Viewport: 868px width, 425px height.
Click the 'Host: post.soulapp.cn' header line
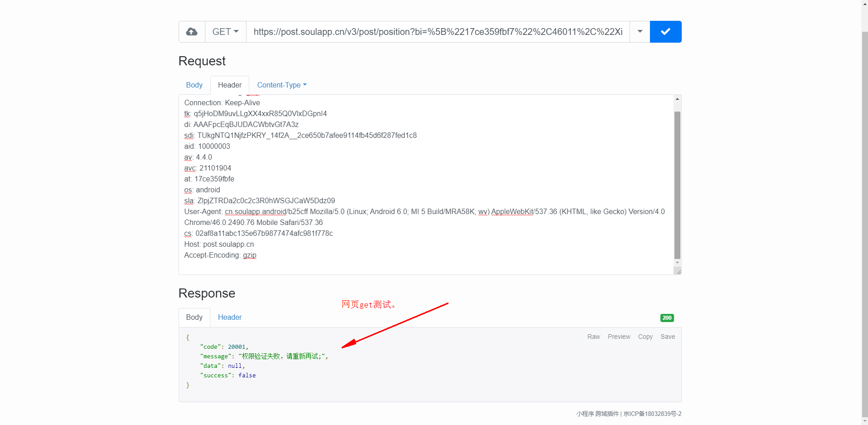(219, 244)
